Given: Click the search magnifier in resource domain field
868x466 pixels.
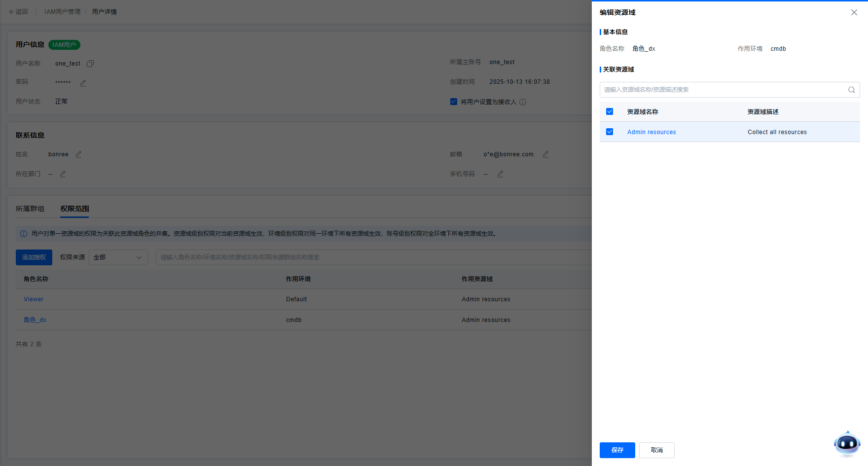Looking at the screenshot, I should click(851, 90).
